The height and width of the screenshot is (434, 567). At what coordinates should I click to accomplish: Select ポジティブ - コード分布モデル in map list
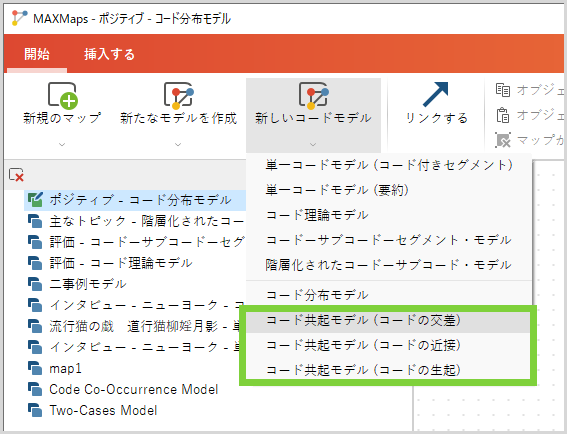(x=135, y=200)
